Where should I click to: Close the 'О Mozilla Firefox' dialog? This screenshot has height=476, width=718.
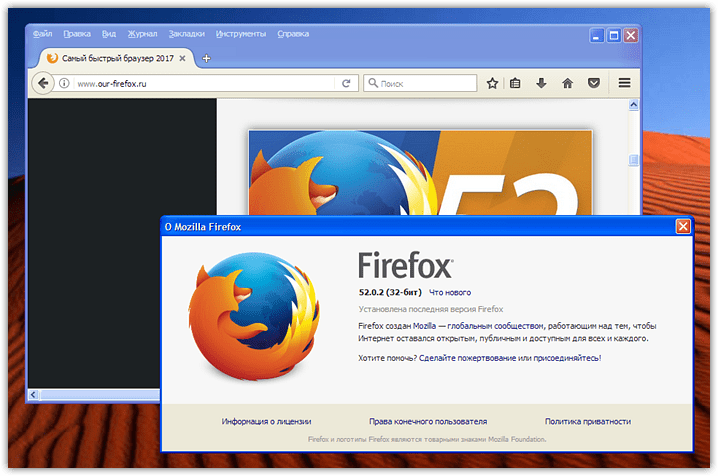click(683, 227)
